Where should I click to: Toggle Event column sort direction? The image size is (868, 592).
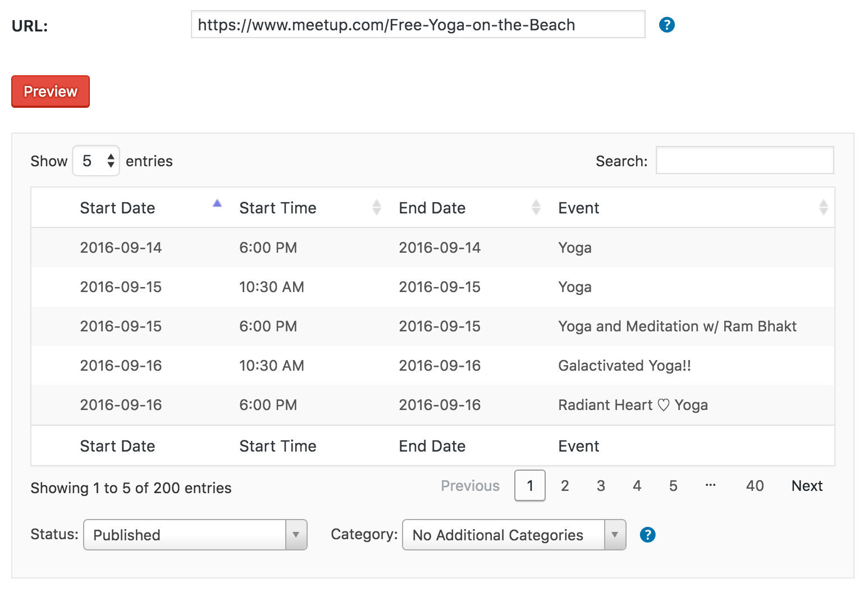pyautogui.click(x=824, y=207)
